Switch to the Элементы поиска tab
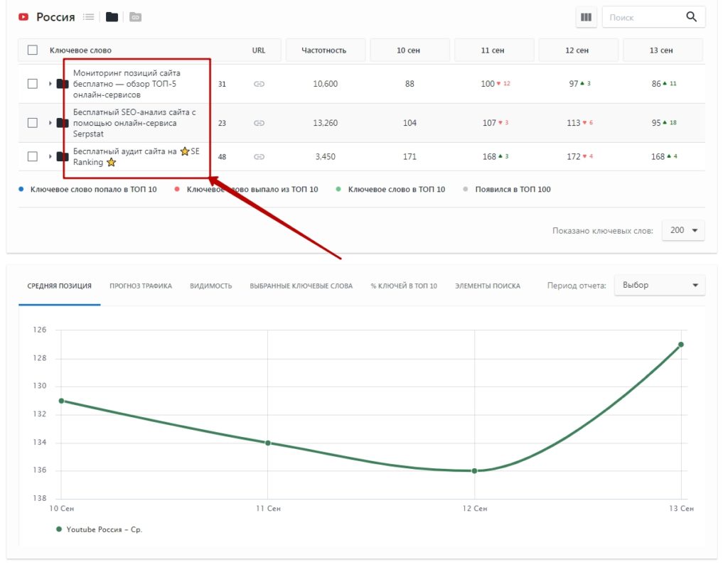The image size is (728, 567). [488, 286]
